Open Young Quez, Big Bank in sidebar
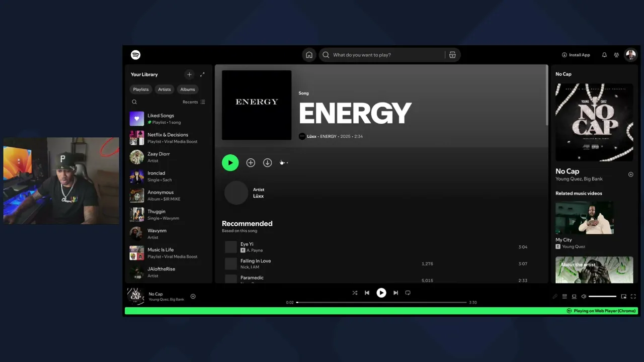Screen dimensions: 644x362 coord(579,179)
